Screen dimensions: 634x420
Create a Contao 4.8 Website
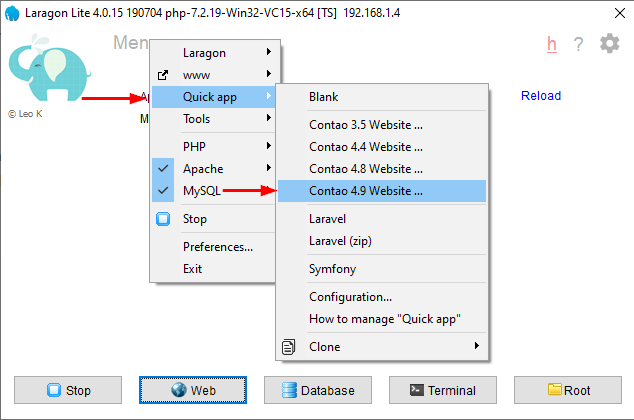tap(382, 169)
